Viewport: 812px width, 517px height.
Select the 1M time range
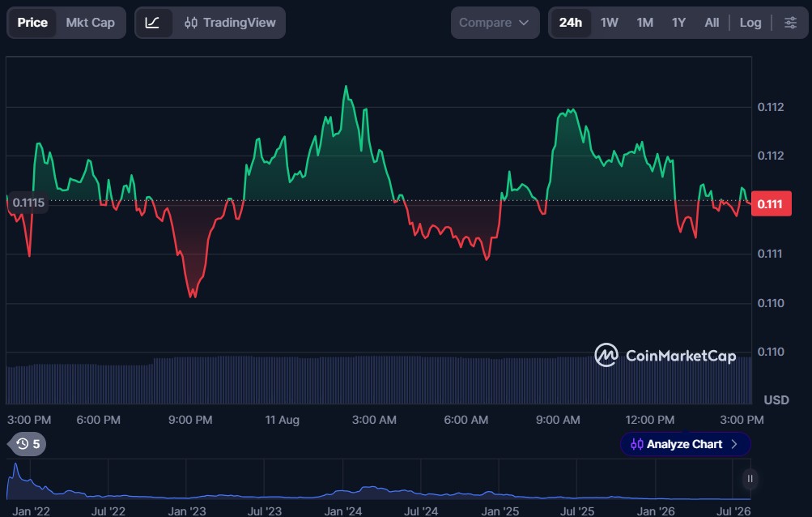click(x=644, y=23)
